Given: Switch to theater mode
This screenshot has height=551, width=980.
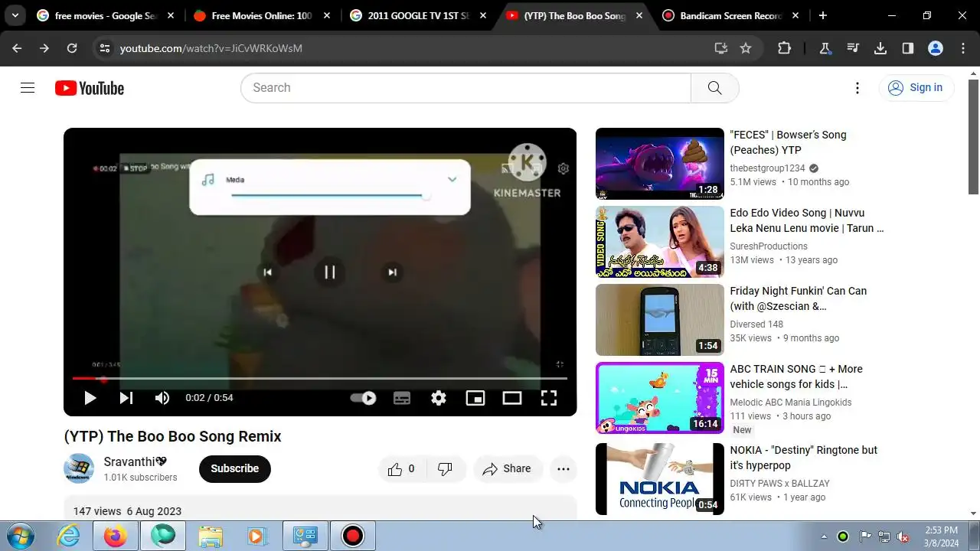Looking at the screenshot, I should click(512, 398).
